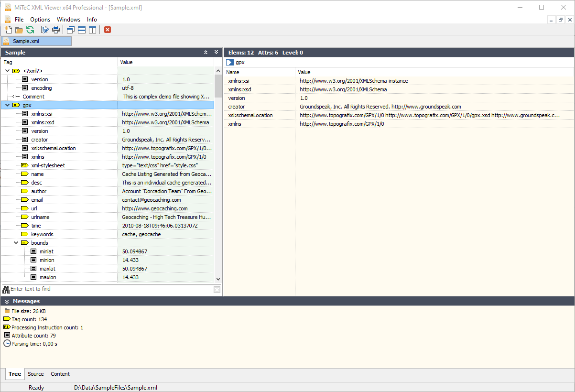Click the yellow tag icon of name row
The width and height of the screenshot is (575, 392).
[x=25, y=174]
